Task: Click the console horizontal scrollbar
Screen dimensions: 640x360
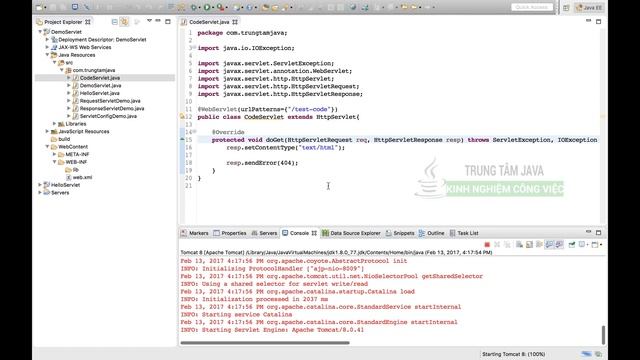Action: [265, 343]
